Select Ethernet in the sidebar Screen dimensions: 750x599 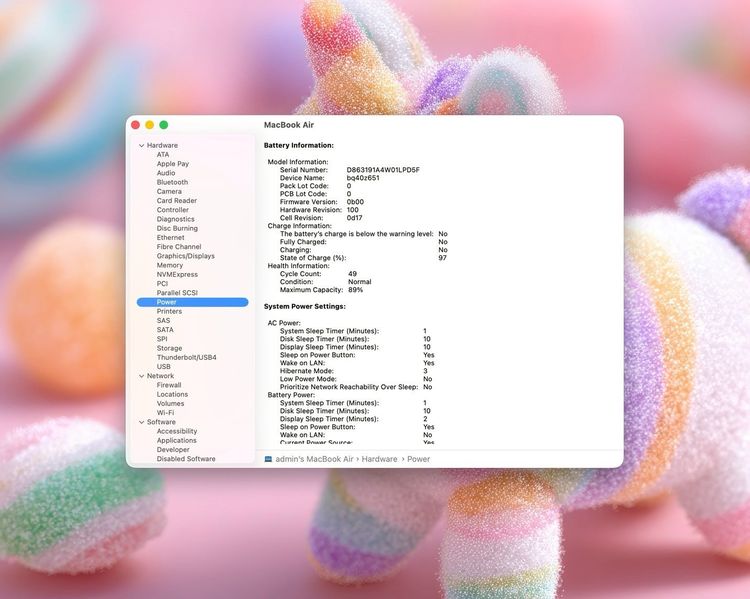tap(170, 237)
